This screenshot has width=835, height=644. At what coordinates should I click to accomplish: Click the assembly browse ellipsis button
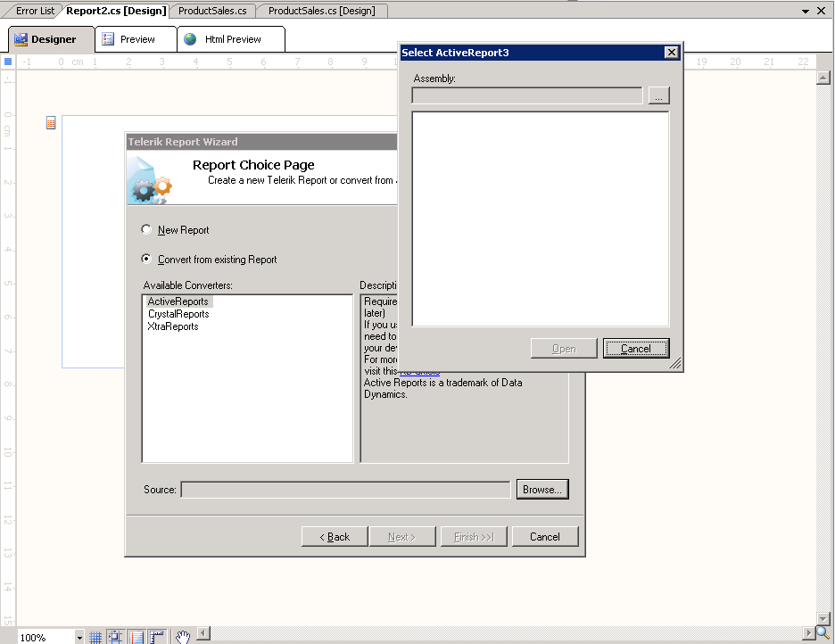658,95
